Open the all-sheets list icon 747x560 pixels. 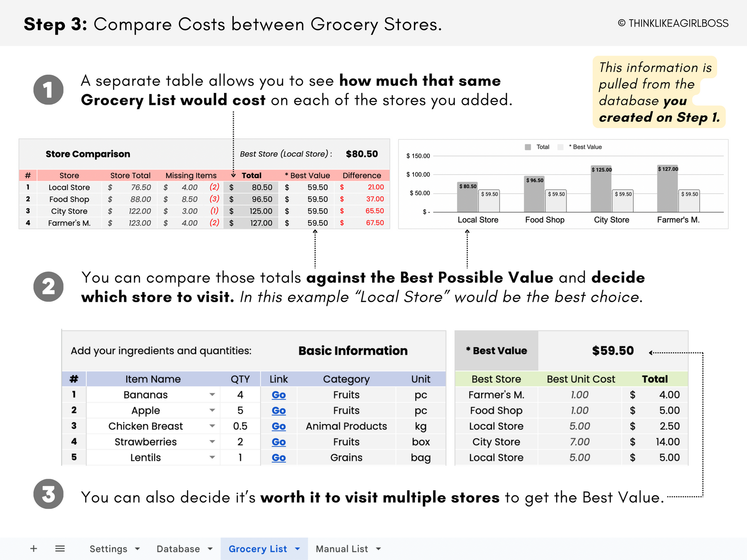[60, 548]
